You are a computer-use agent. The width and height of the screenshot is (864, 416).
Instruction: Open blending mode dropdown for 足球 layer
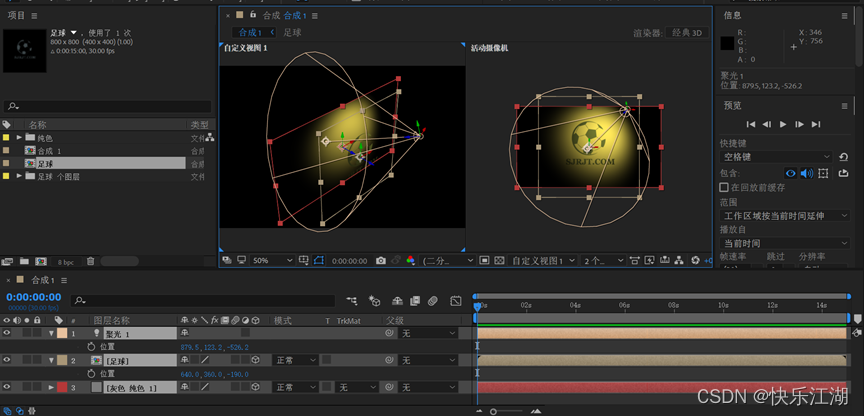tap(296, 360)
